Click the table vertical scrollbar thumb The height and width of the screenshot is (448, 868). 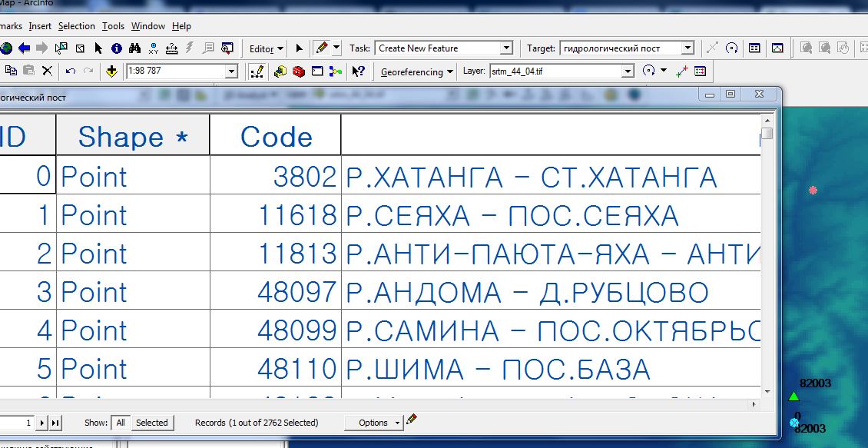(767, 134)
